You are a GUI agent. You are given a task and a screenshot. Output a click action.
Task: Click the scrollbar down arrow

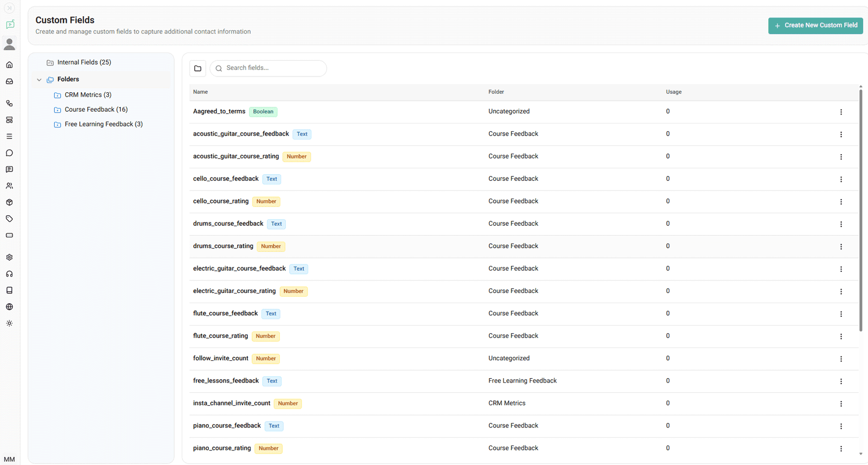coord(860,454)
